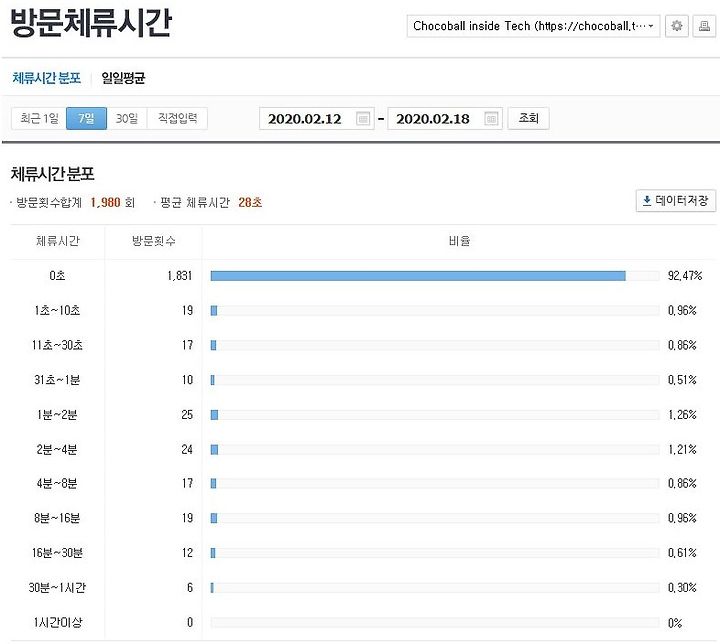
Task: Click the 조회 search button
Action: click(x=528, y=119)
